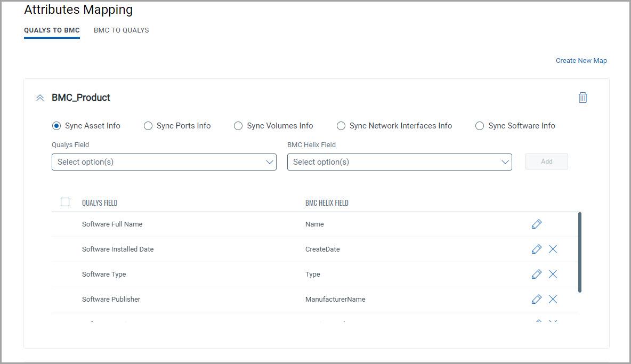Click the mapping table vertical scrollbar
The height and width of the screenshot is (364, 631).
click(579, 252)
